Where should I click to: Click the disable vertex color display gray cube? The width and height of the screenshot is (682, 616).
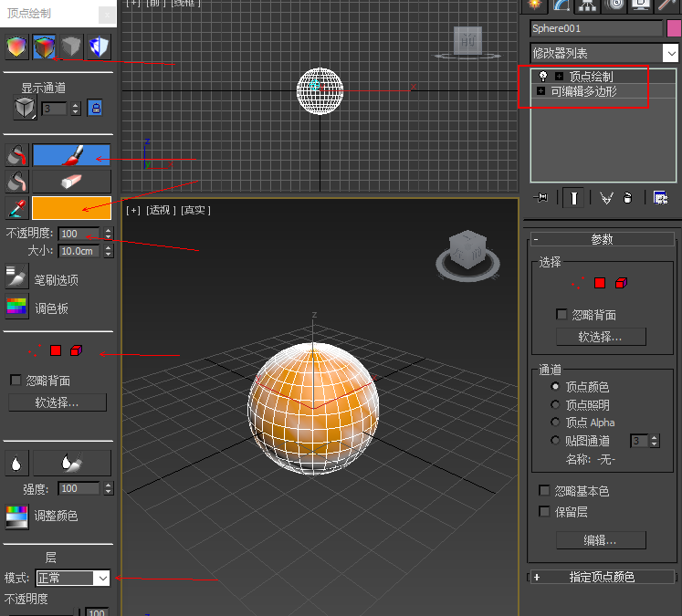tap(71, 47)
